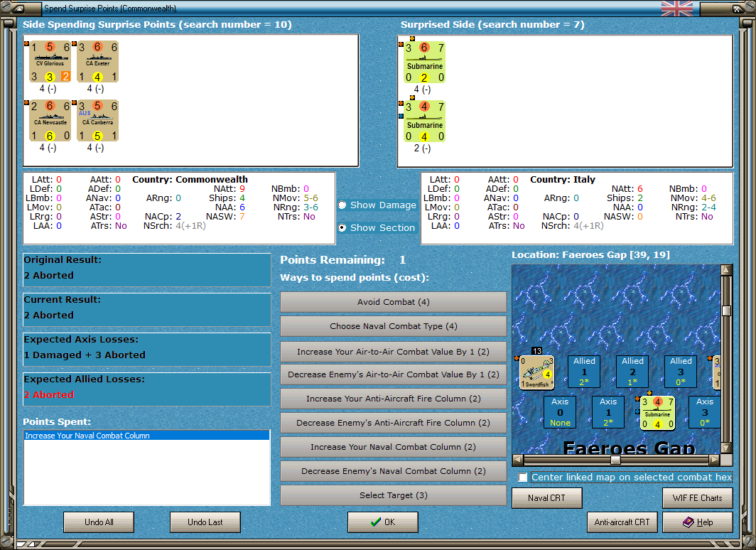This screenshot has width=756, height=550.
Task: Open the Naval CRT chart
Action: [547, 498]
